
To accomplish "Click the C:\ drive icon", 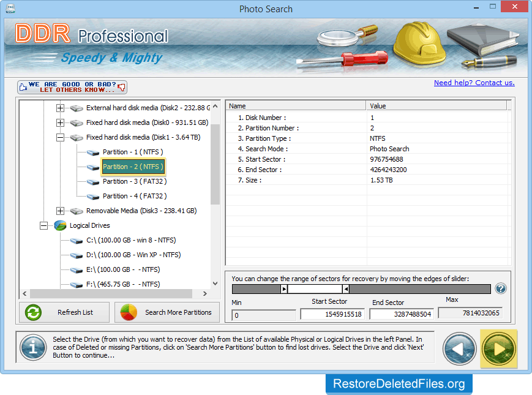I will [77, 241].
